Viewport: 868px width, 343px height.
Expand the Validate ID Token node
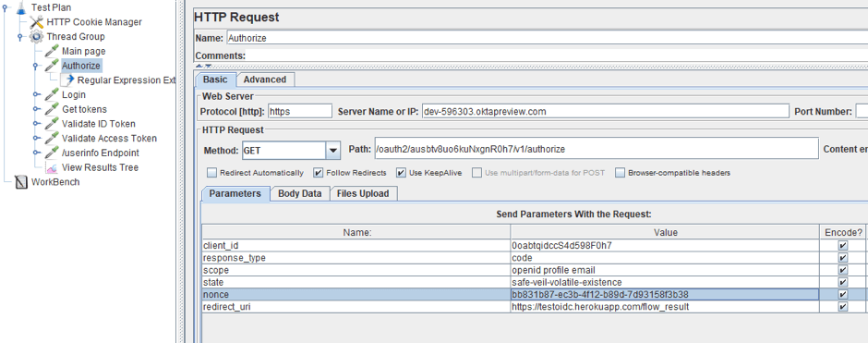click(36, 124)
